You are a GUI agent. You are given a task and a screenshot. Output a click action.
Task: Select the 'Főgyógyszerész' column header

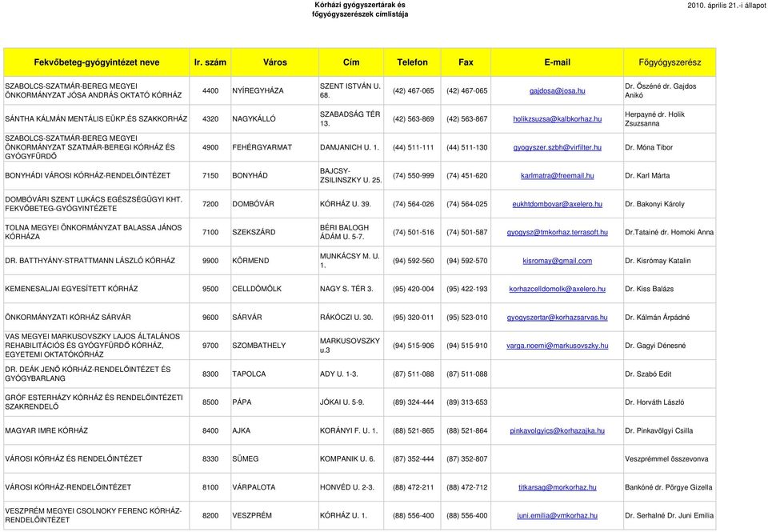pos(670,62)
